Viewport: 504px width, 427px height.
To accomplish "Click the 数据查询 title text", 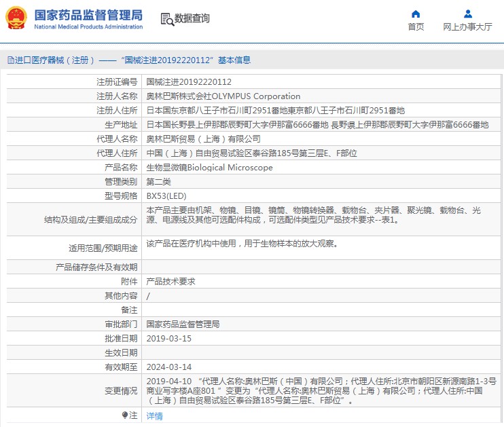I will 192,18.
